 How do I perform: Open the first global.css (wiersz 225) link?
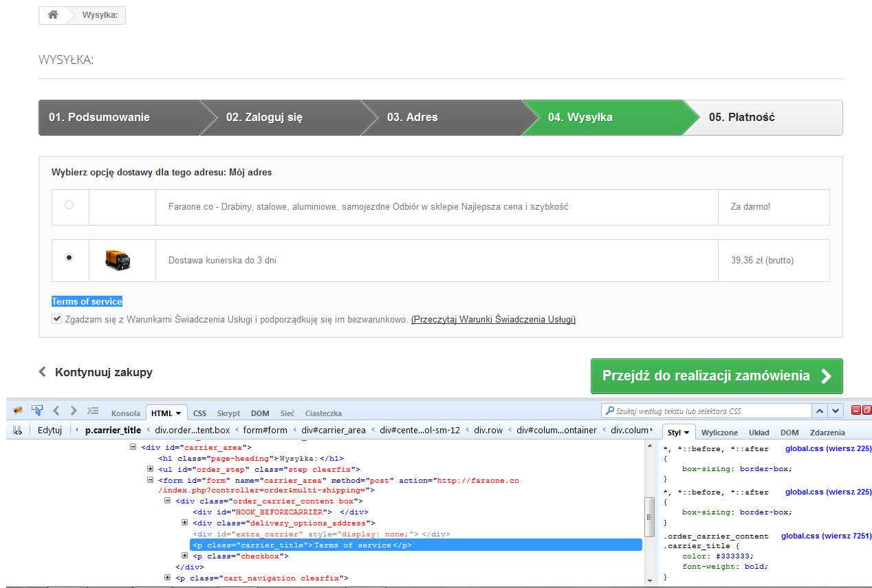click(x=828, y=448)
